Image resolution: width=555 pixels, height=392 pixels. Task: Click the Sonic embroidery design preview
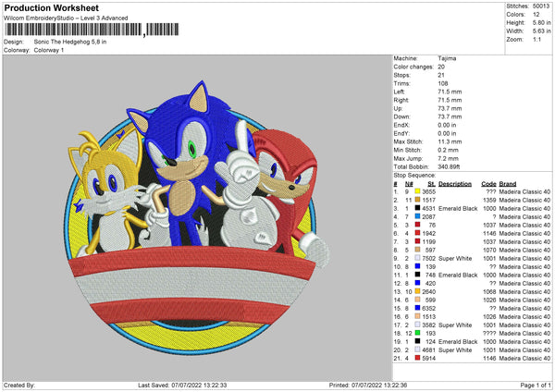coord(198,216)
